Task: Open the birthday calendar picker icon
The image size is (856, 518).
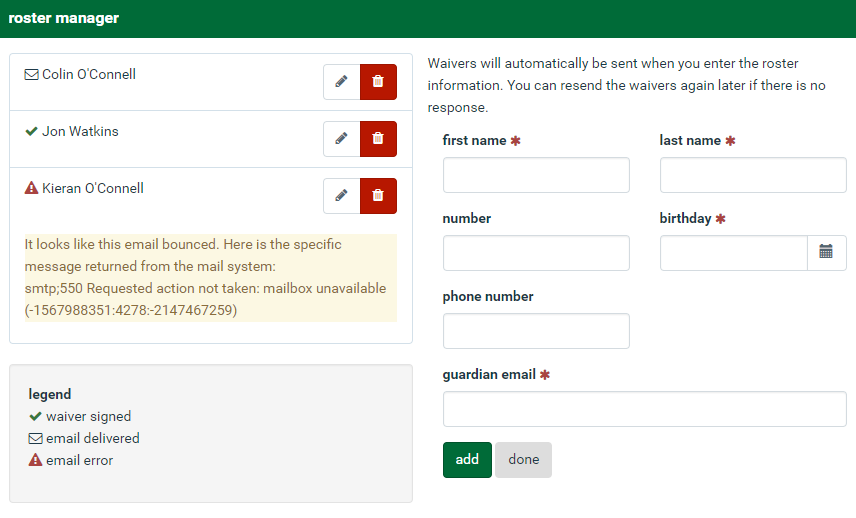Action: pos(826,253)
